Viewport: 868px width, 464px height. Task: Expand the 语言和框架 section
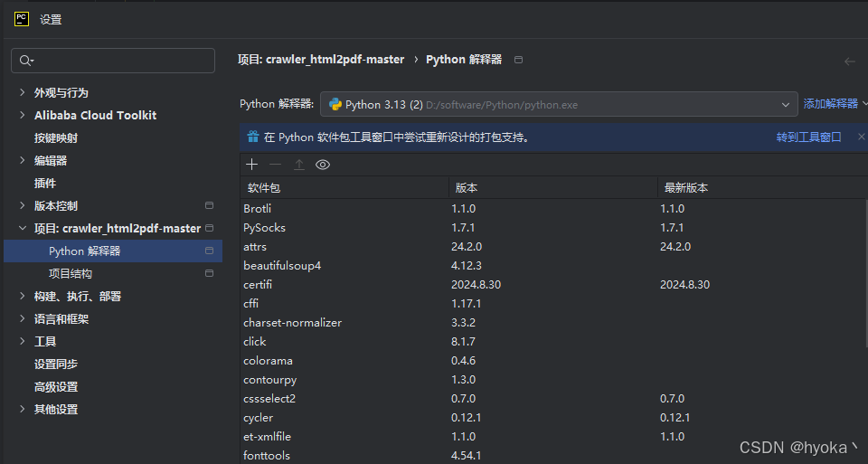pos(22,318)
